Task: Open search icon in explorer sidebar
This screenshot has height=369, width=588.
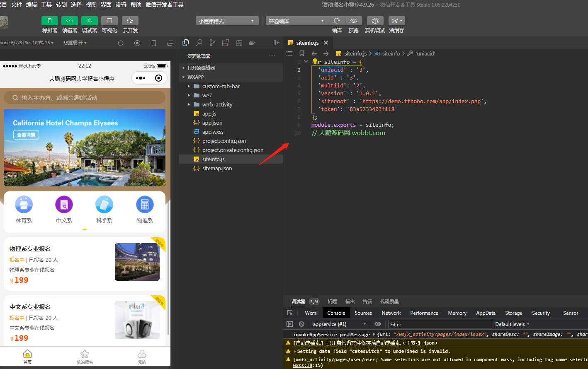Action: (x=199, y=43)
